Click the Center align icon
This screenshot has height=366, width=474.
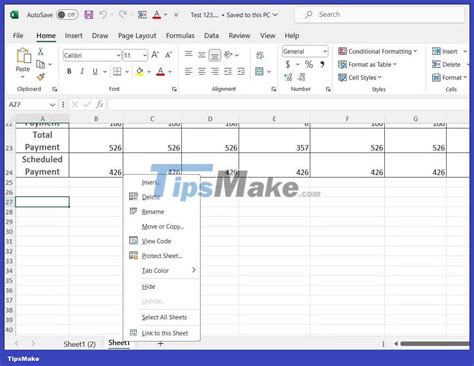pyautogui.click(x=202, y=71)
